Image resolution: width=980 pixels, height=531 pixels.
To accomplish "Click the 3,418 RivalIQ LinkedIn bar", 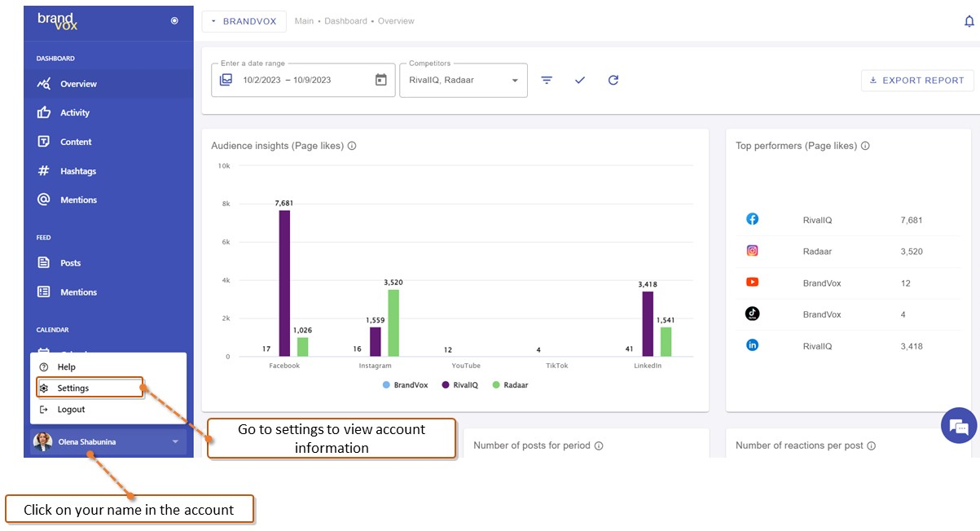I will pyautogui.click(x=648, y=324).
